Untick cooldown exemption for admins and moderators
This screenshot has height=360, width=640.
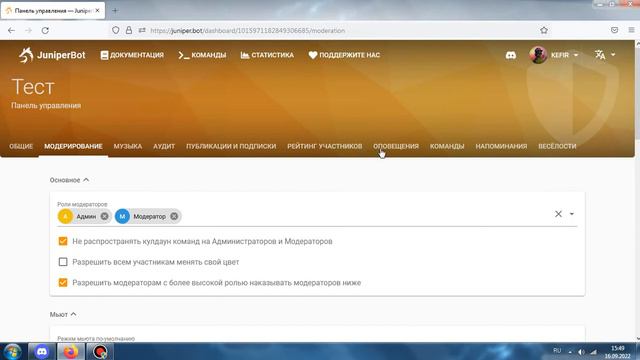coord(63,241)
